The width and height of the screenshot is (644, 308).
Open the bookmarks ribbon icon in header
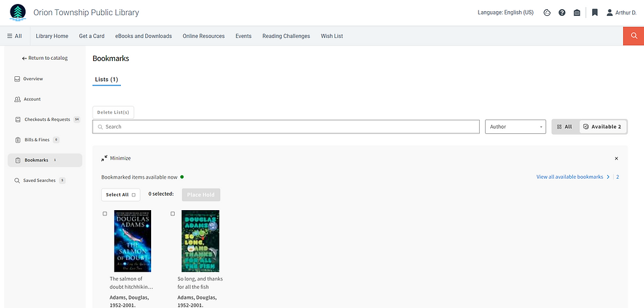tap(594, 12)
